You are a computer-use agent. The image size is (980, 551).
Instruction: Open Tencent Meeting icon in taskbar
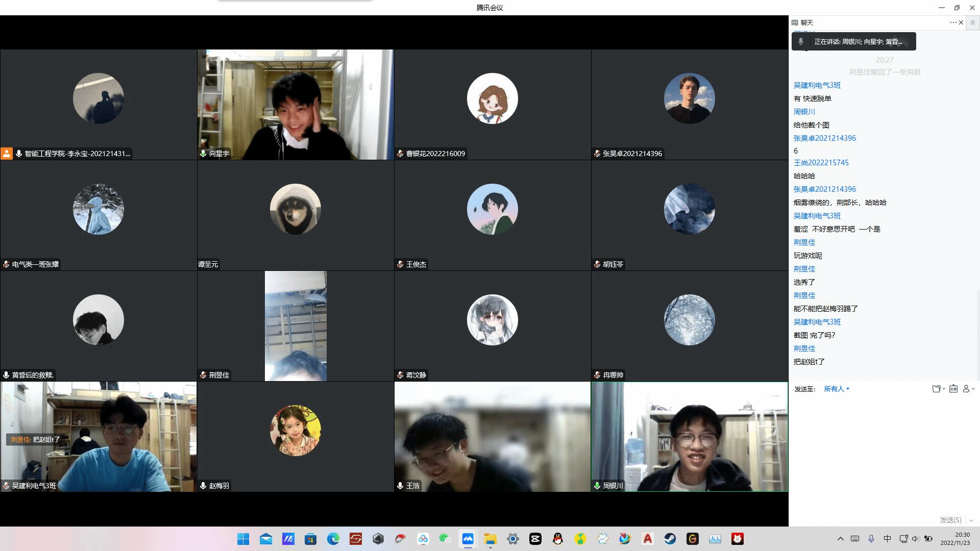[468, 539]
